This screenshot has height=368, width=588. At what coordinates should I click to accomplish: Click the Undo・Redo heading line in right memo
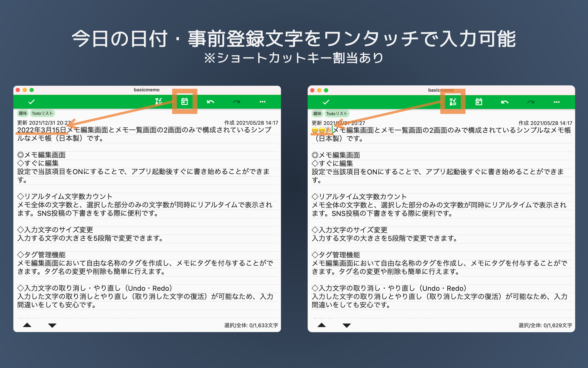click(x=389, y=288)
